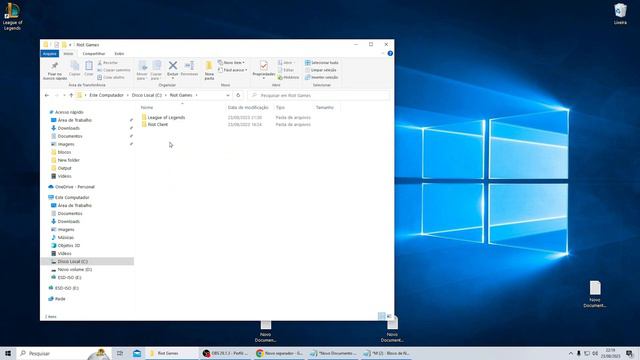The width and height of the screenshot is (640, 360).
Task: Select Downloads under Acesso rápido
Action: [69, 128]
